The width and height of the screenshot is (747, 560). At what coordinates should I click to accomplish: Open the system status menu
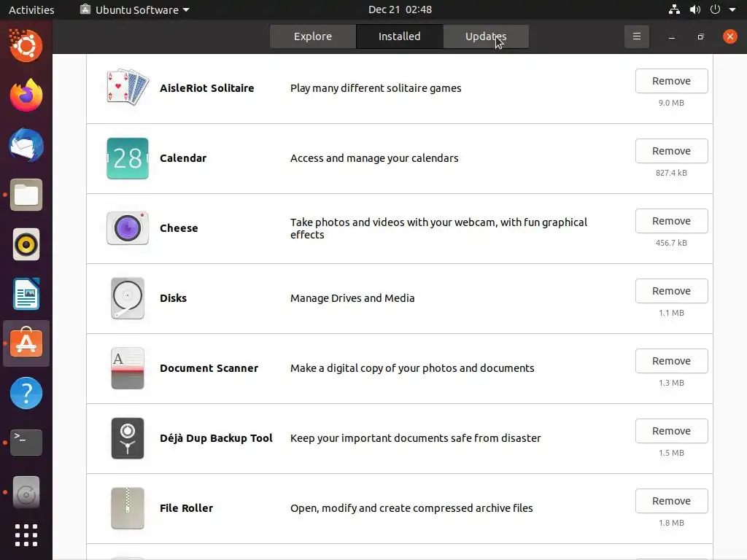714,9
